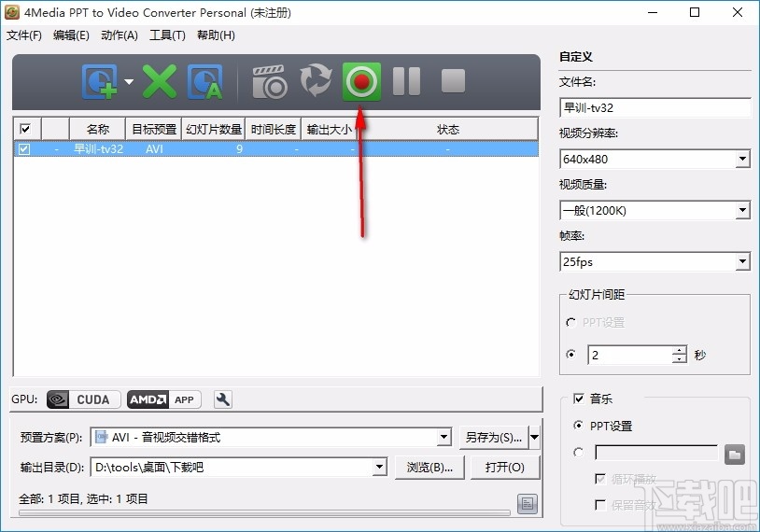The height and width of the screenshot is (532, 760).
Task: Browse for music file folder icon
Action: pos(735,454)
